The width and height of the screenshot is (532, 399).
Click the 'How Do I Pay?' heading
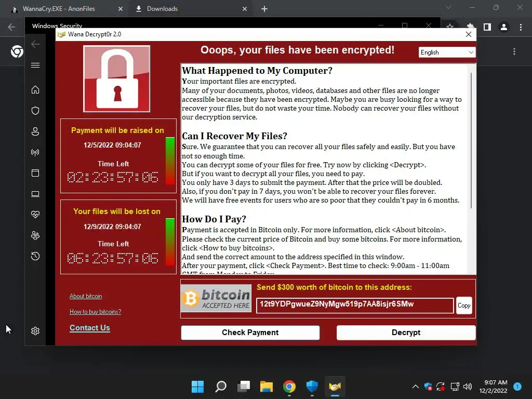tap(214, 219)
